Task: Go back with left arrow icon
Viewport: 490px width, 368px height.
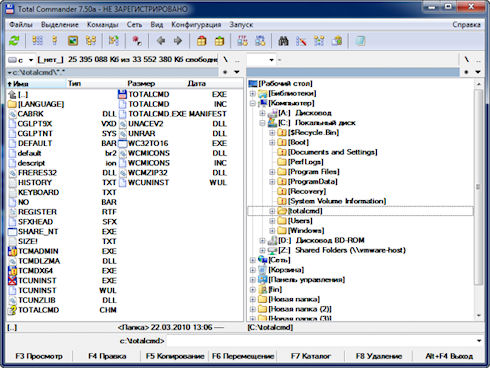Action: pyautogui.click(x=161, y=41)
